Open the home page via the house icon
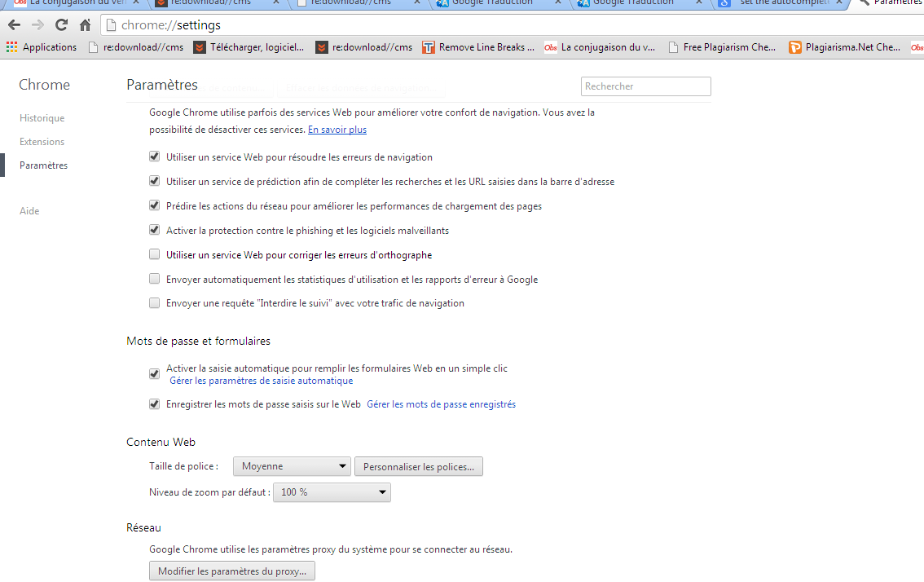The image size is (924, 582). (x=85, y=24)
